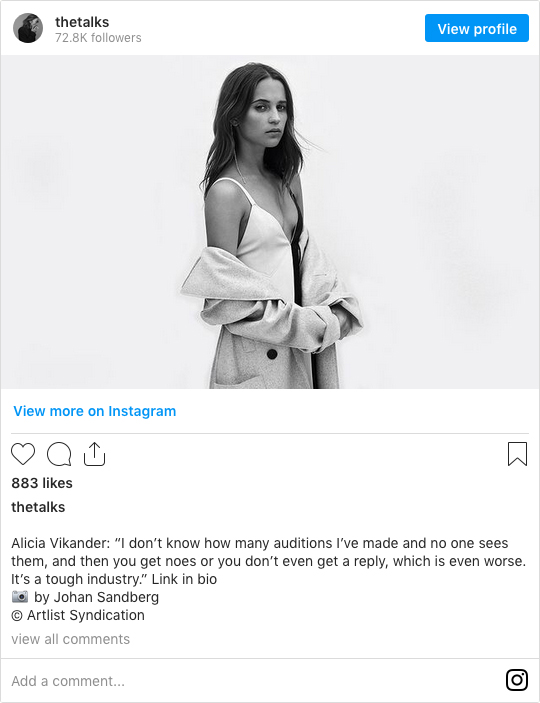
Task: Open thetalks username above the caption
Action: click(x=38, y=507)
